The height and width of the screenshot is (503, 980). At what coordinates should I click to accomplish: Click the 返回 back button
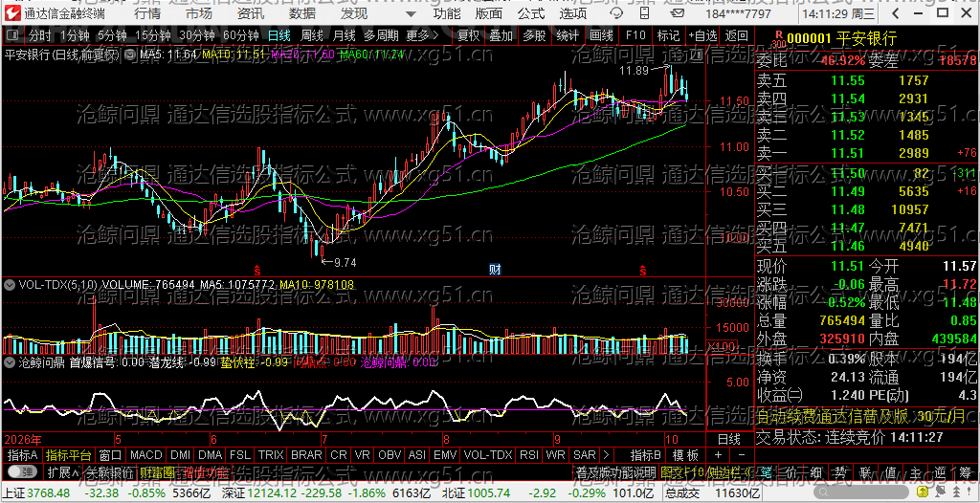pos(736,35)
